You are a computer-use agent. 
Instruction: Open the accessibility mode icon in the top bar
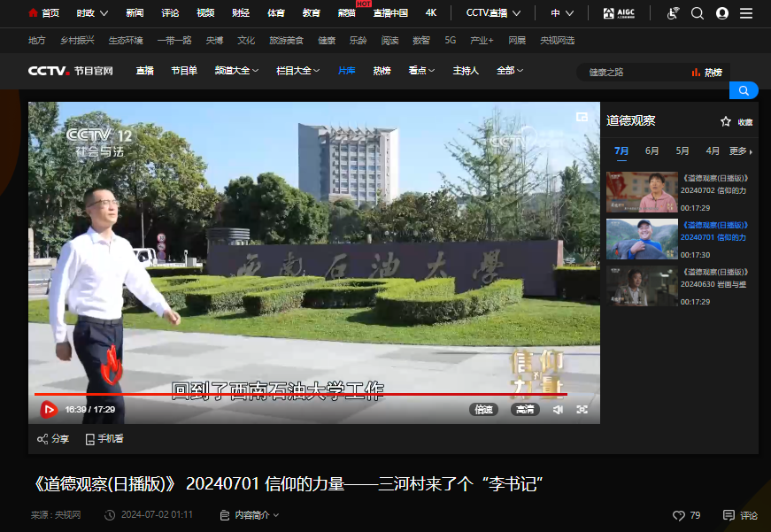pos(672,13)
